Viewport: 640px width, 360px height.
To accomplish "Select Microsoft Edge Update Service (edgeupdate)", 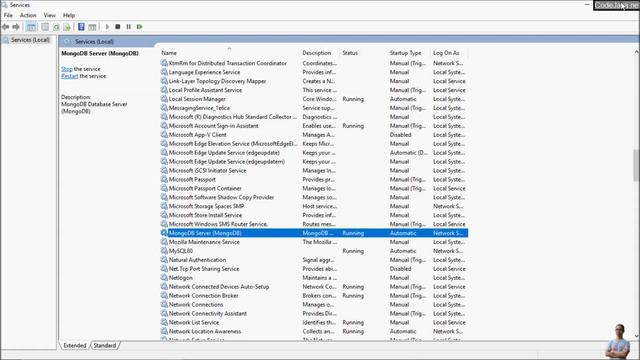I will point(314,153).
